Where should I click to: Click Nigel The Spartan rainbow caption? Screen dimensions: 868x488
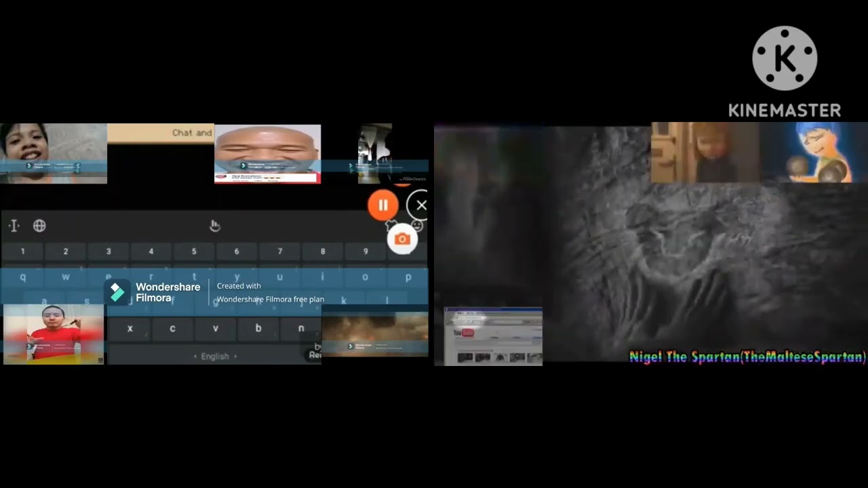tap(748, 357)
